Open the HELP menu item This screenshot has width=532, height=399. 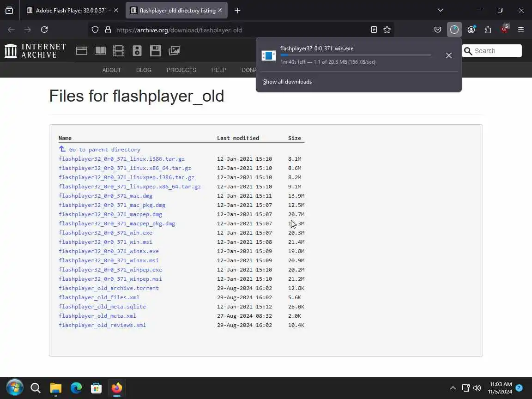(219, 70)
